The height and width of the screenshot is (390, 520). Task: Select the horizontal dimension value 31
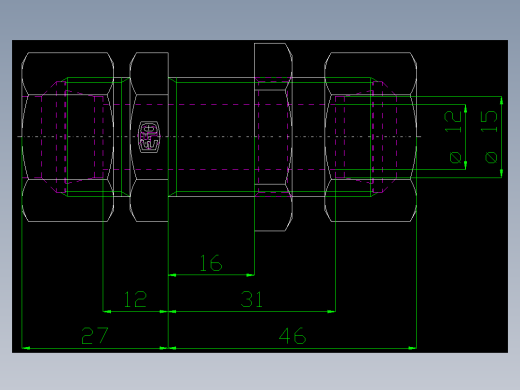point(252,299)
